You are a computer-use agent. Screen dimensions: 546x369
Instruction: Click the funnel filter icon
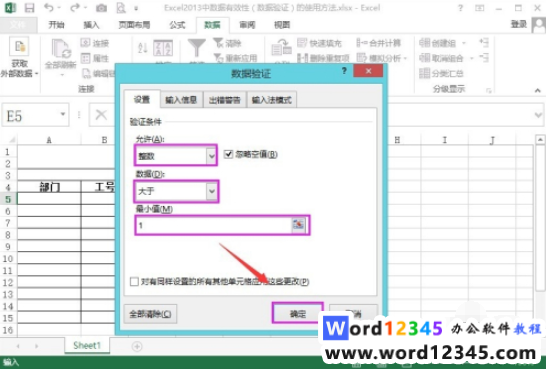pos(197,47)
